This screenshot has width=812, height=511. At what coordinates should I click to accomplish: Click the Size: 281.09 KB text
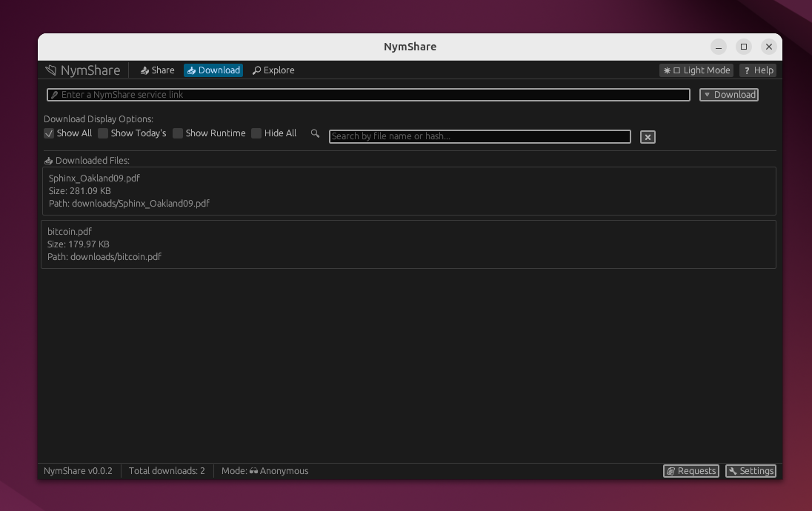tap(80, 191)
